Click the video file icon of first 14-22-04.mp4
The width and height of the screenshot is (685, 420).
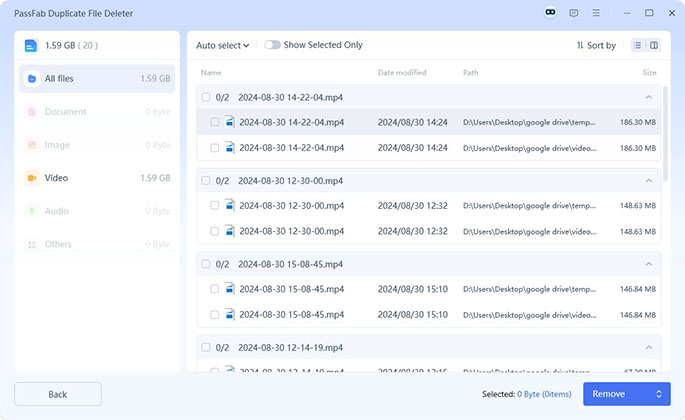pos(230,122)
